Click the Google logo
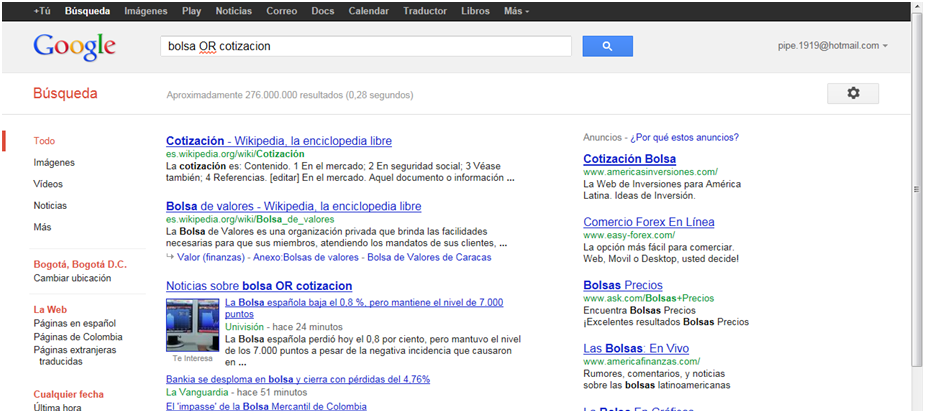 pyautogui.click(x=74, y=47)
